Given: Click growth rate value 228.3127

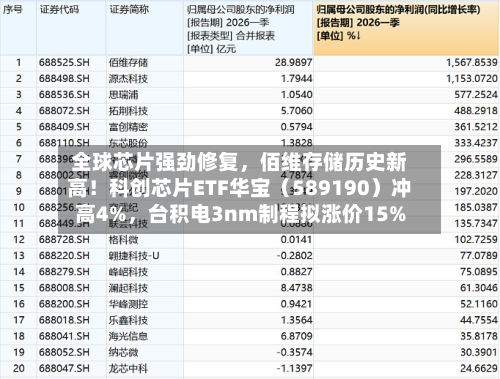Looking at the screenshot, I should click(x=476, y=175).
